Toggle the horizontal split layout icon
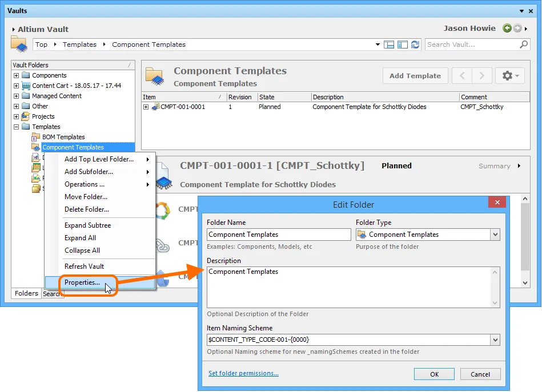 [389, 45]
